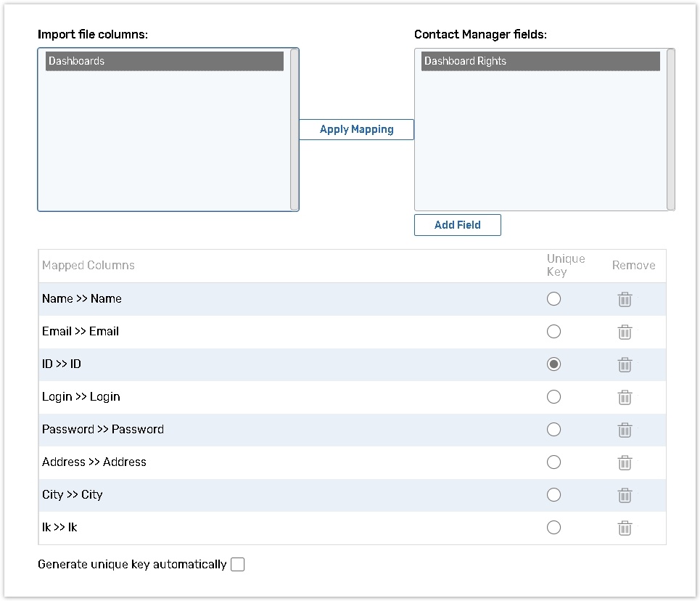The image size is (700, 601).
Task: Delete the City >> City mapping
Action: [625, 495]
